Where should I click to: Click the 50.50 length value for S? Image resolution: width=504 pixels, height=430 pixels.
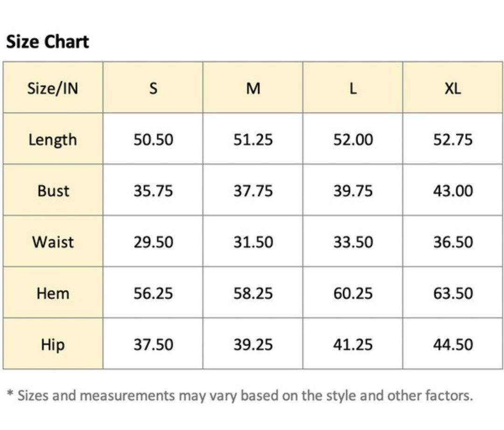153,139
